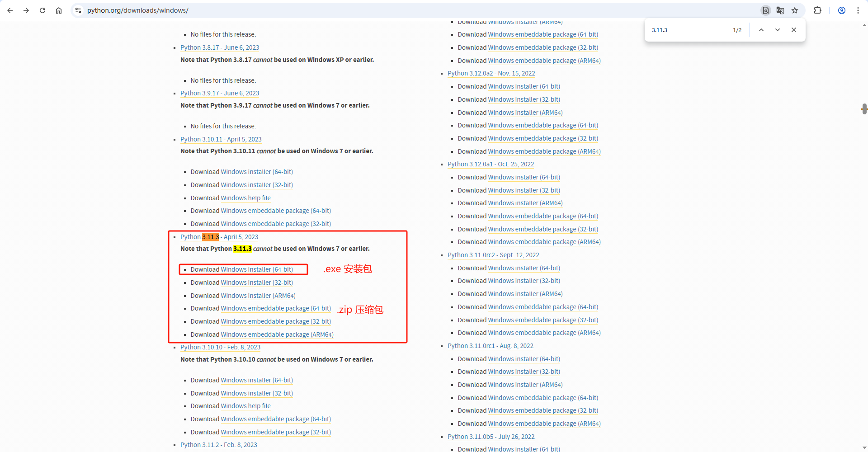Download Python 3.11.0rc2 Windows installer (32-bit)
This screenshot has width=868, height=452.
[524, 281]
